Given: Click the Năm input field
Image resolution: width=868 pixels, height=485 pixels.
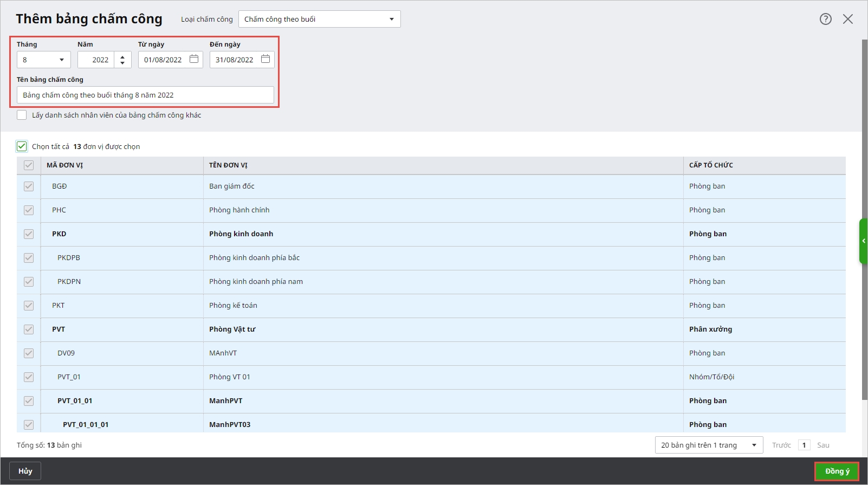Looking at the screenshot, I should click(96, 60).
